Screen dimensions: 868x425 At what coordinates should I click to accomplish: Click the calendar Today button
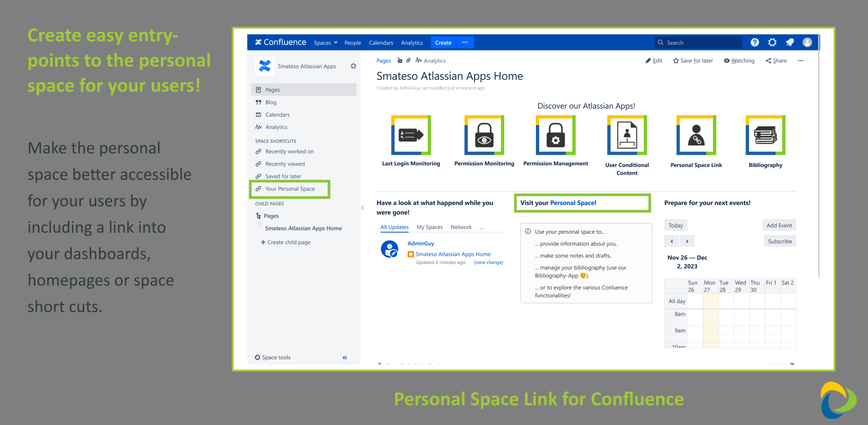(x=676, y=226)
